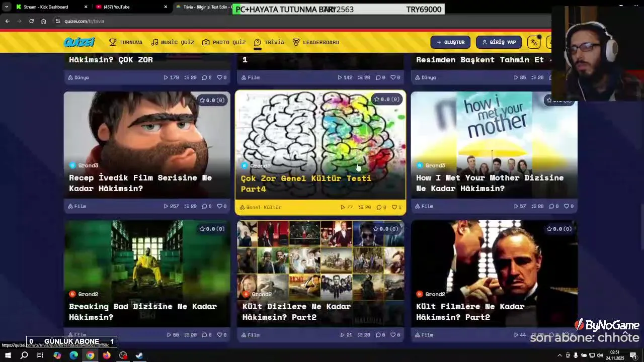Click the site info icon in address bar
644x362 pixels.
click(x=58, y=21)
